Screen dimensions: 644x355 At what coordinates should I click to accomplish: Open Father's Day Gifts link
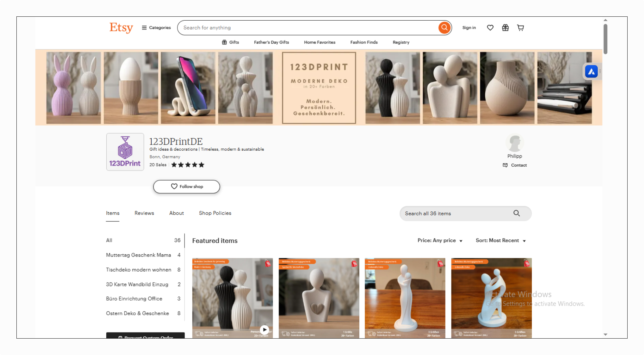tap(271, 42)
